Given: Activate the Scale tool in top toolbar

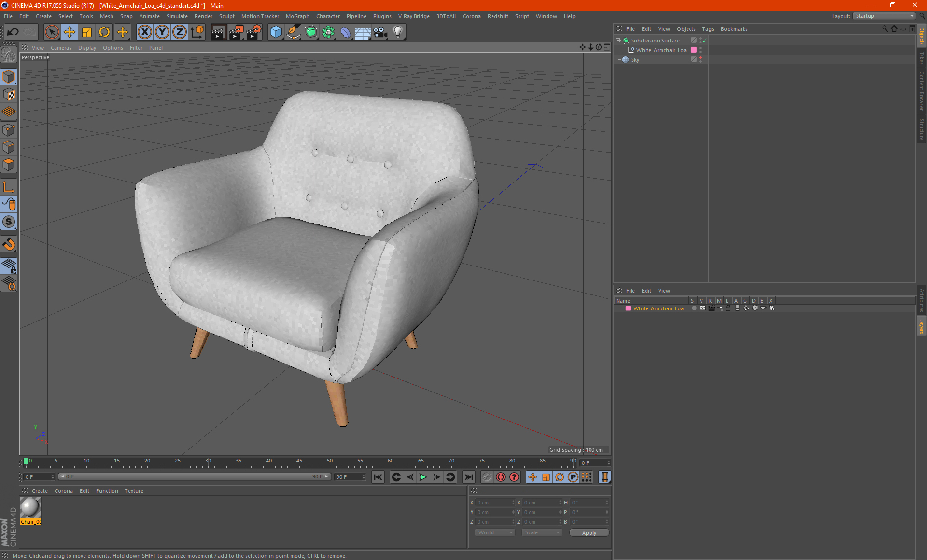Looking at the screenshot, I should pyautogui.click(x=87, y=32).
